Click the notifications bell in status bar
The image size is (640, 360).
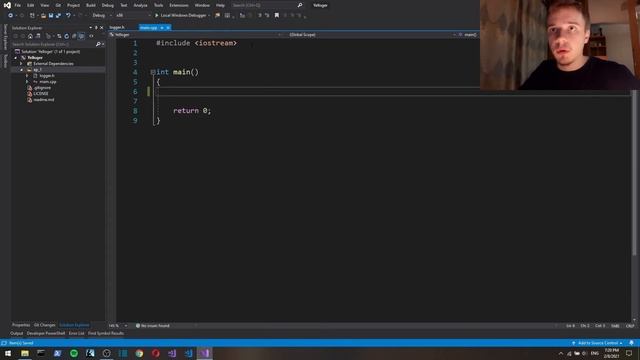click(631, 343)
